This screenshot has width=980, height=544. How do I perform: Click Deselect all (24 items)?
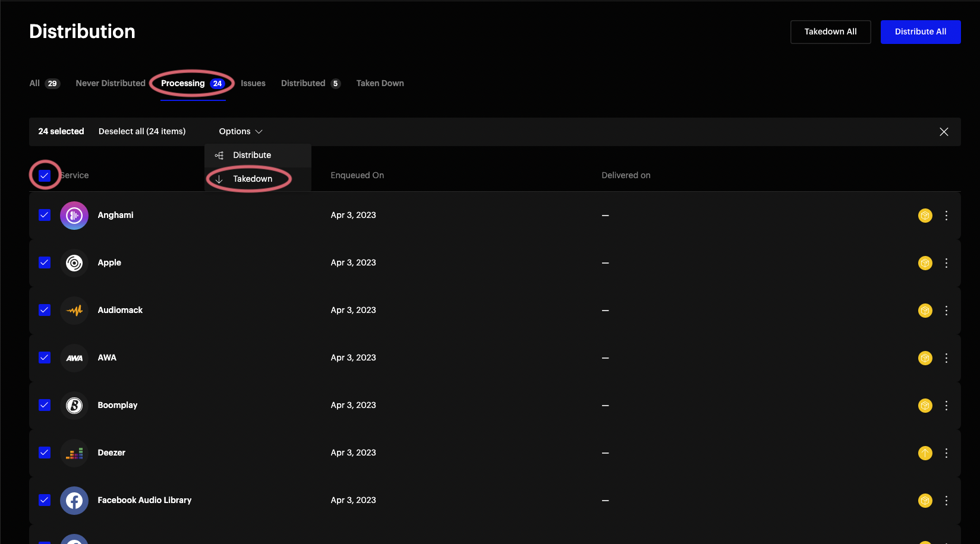tap(142, 131)
